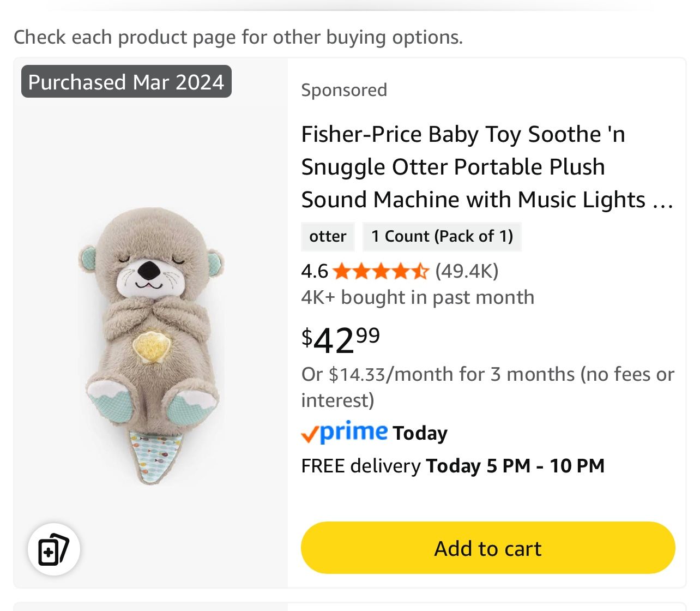Click the Sponsored label
700x611 pixels.
click(x=344, y=89)
